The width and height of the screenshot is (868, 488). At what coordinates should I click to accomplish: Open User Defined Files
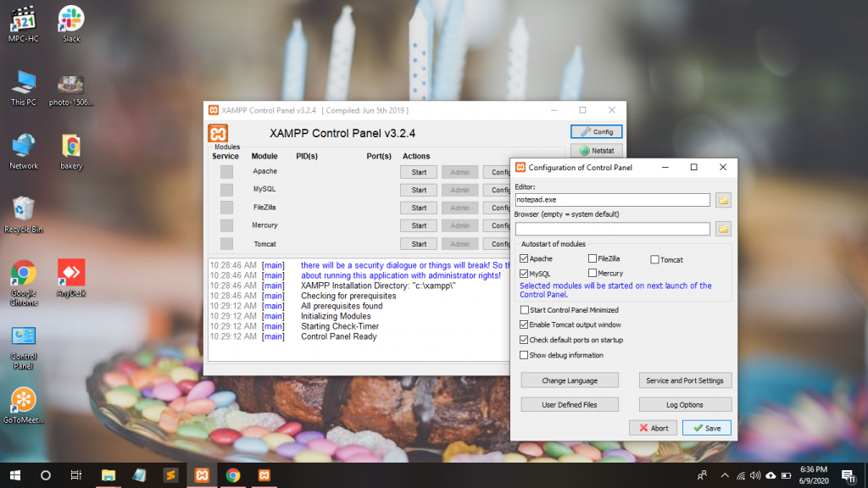(570, 404)
